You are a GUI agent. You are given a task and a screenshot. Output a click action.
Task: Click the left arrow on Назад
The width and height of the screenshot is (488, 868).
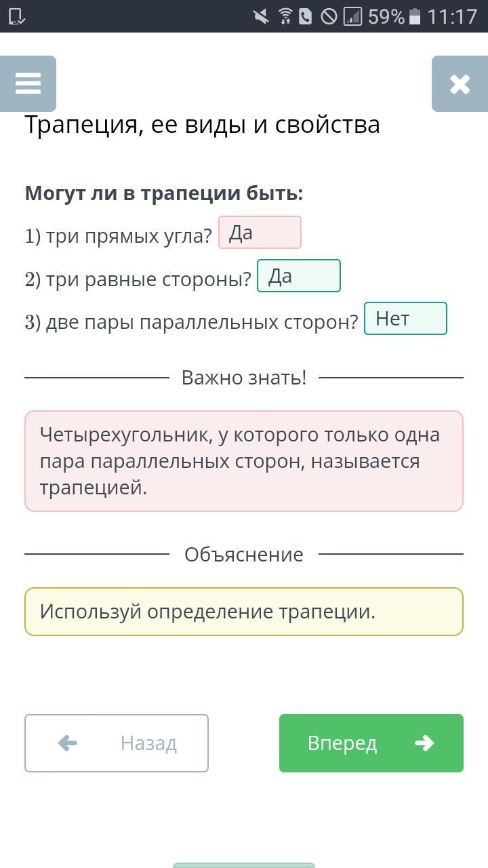tap(68, 743)
